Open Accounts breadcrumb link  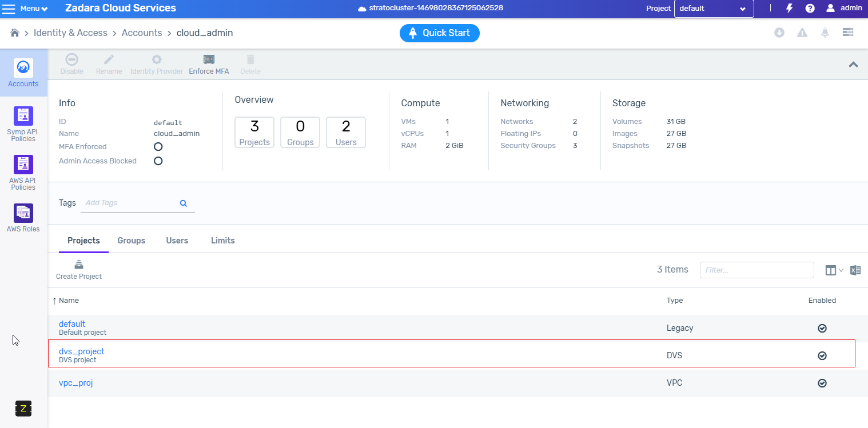[142, 33]
